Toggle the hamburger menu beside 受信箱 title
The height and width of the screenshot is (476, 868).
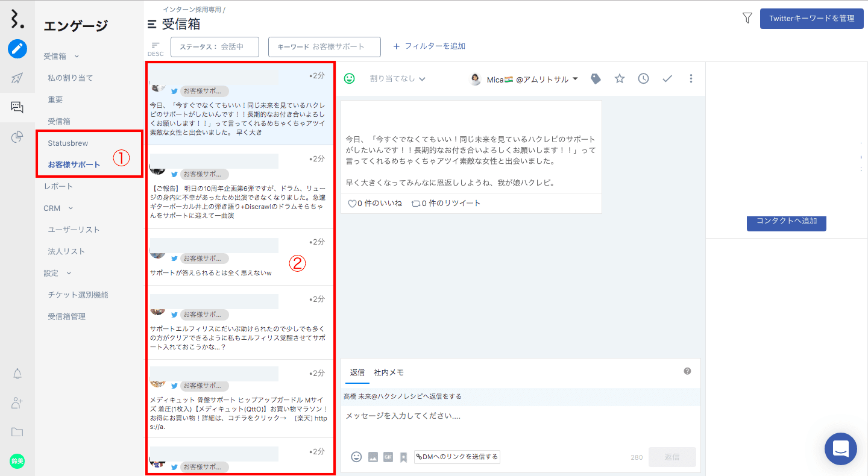point(152,25)
